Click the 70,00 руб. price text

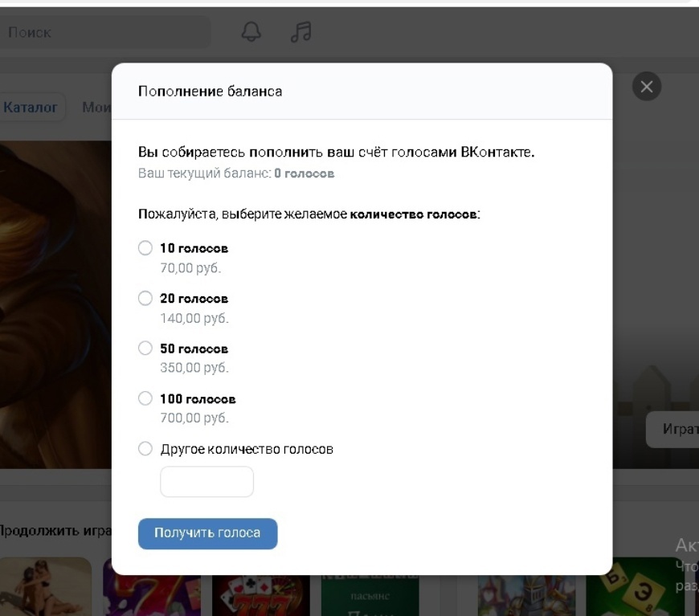[190, 268]
